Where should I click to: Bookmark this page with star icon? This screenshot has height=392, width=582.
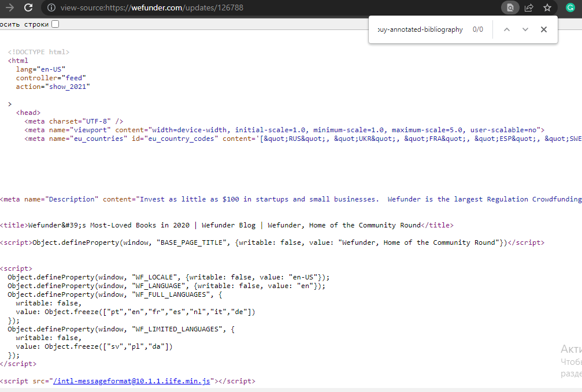coord(547,8)
